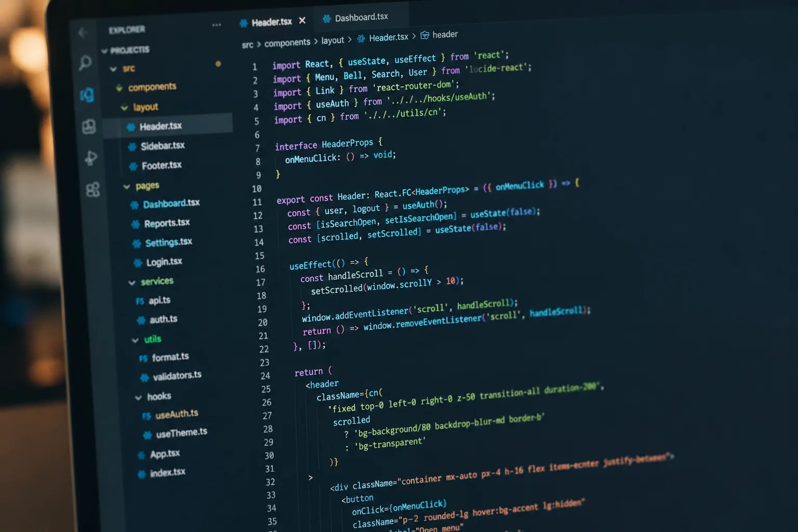Open Header.tsx in the explorer tree
This screenshot has height=532, width=798.
pyautogui.click(x=161, y=126)
